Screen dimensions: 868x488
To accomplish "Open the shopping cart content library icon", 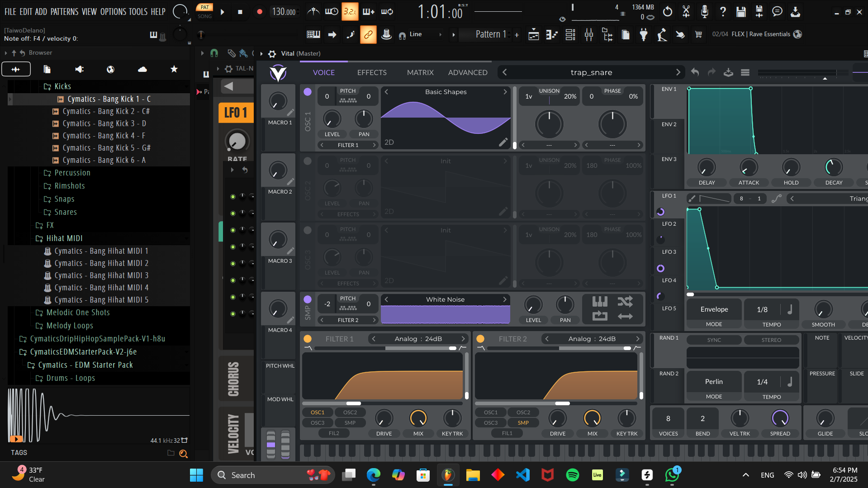I will [x=698, y=34].
